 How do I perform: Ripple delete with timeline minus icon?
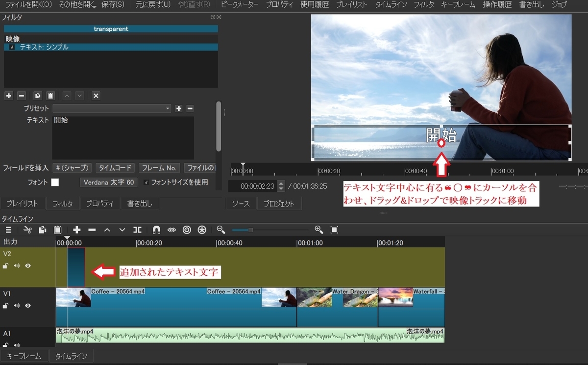[x=92, y=230]
